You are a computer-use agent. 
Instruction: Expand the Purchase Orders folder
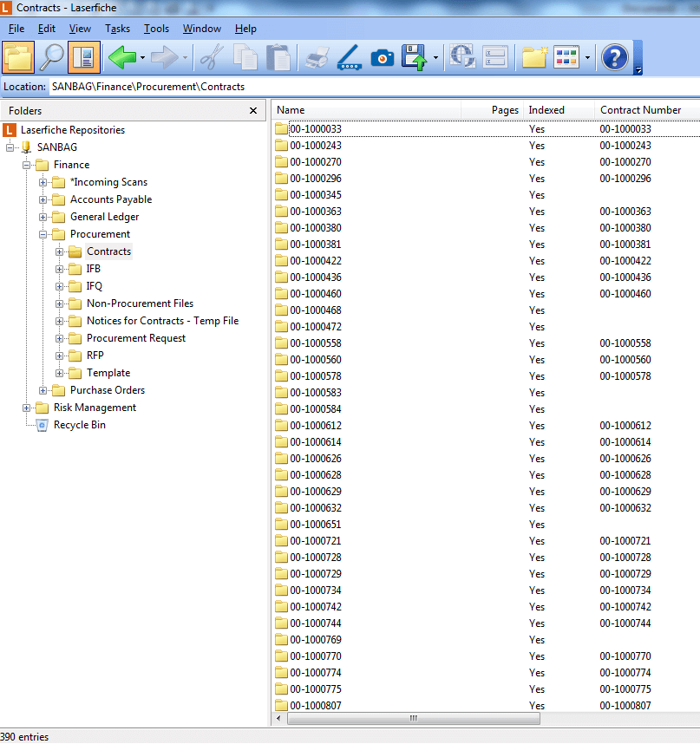(43, 390)
